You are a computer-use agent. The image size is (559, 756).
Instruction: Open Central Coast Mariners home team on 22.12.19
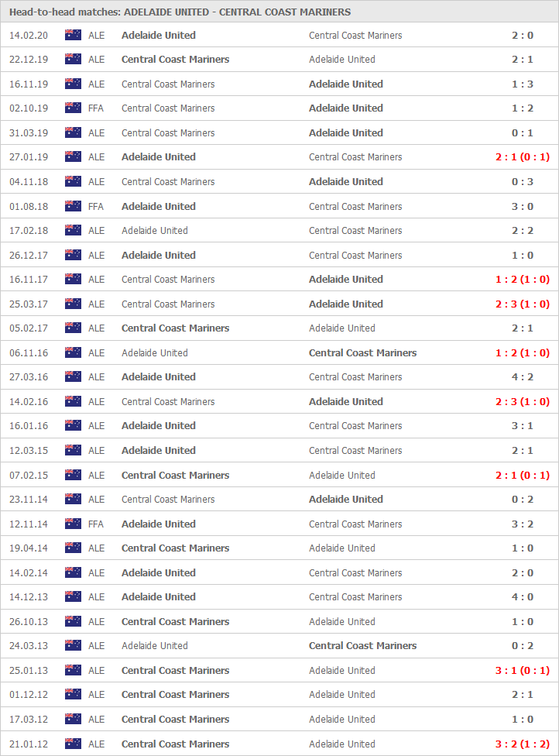coord(176,60)
